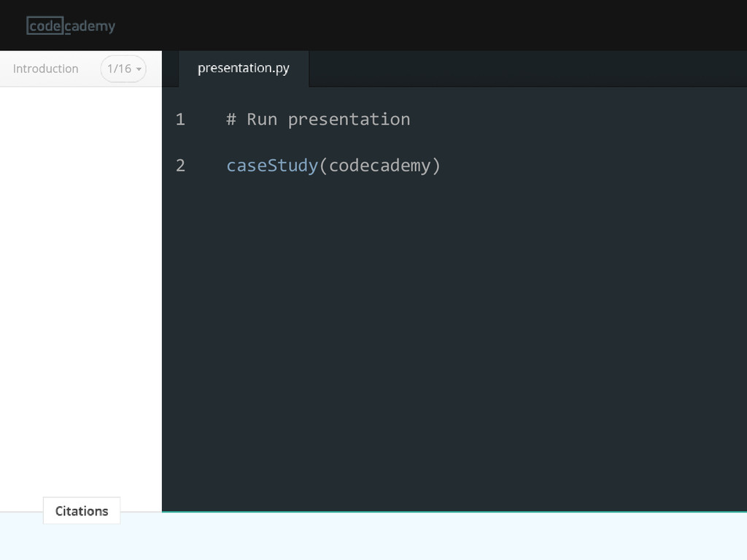
Task: Open the Citations button
Action: pyautogui.click(x=82, y=510)
